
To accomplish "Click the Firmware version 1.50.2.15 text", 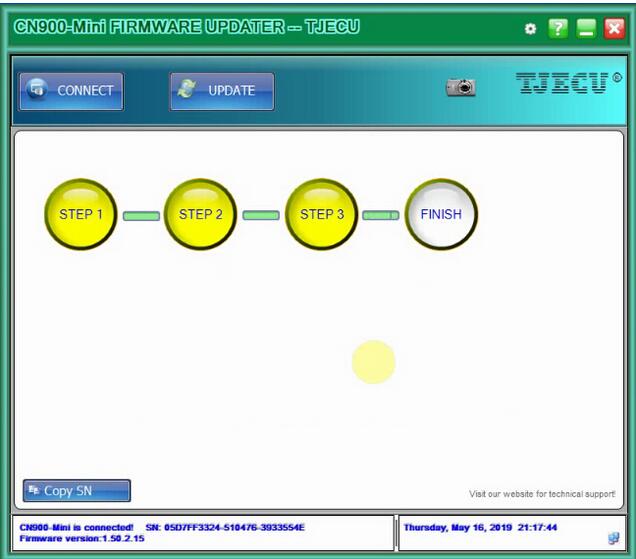I will 82,538.
